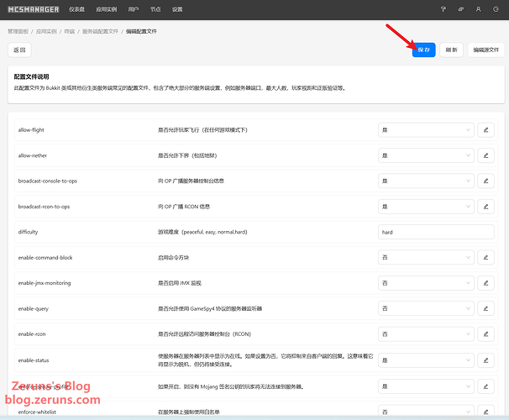Open the allow-nether value dropdown
This screenshot has height=420, width=509.
pyautogui.click(x=426, y=155)
